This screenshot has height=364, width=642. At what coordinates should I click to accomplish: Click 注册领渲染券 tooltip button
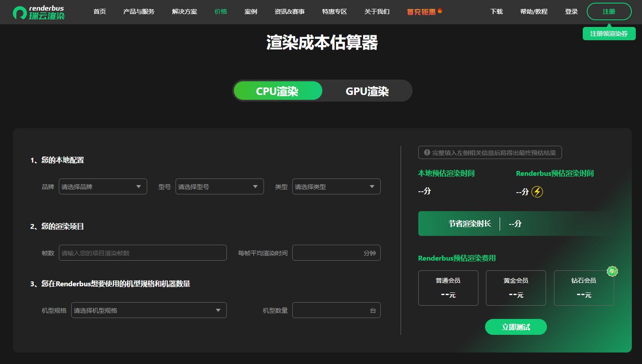(609, 34)
